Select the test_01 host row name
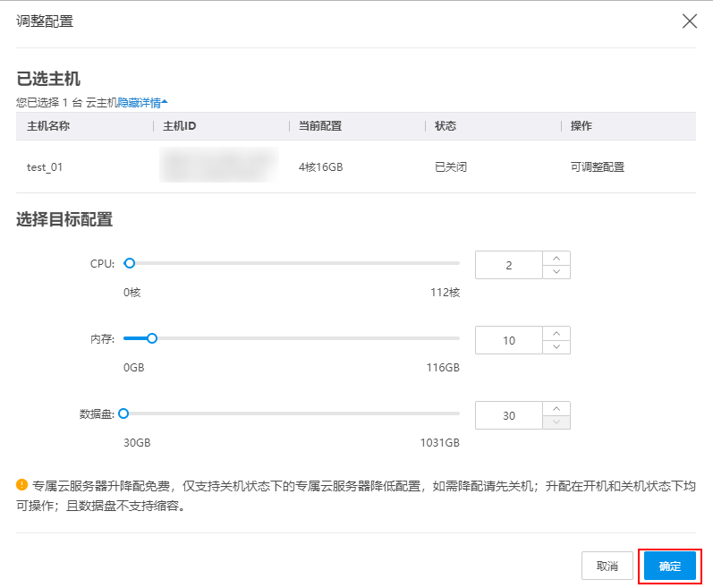This screenshot has width=713, height=588. [45, 167]
